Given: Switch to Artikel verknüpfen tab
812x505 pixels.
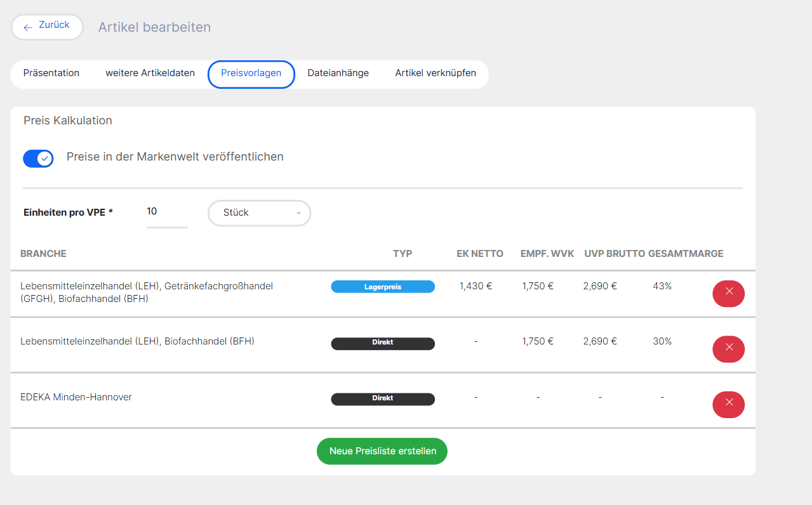Looking at the screenshot, I should pos(436,73).
